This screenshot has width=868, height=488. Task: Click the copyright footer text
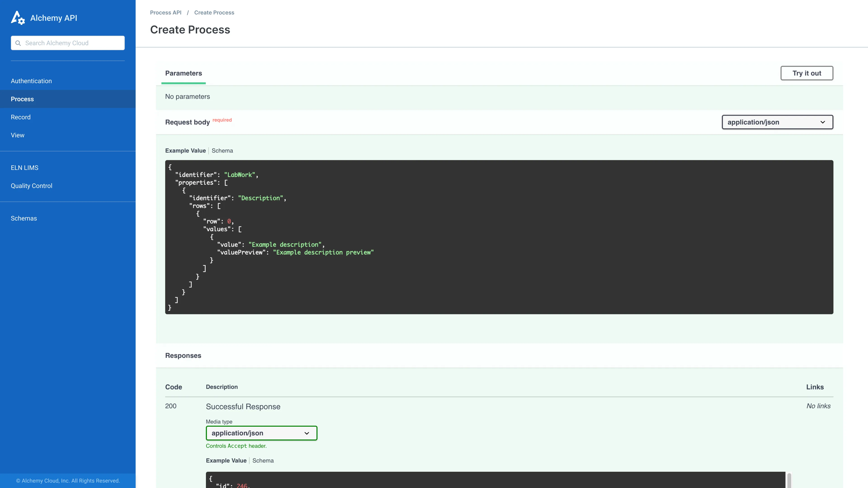point(68,481)
